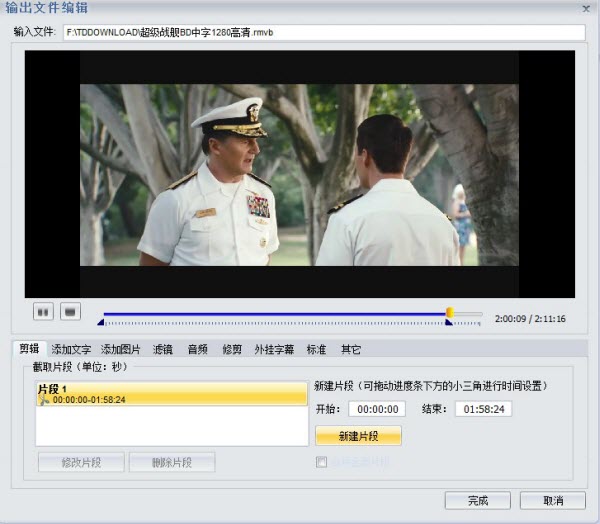Close the 输出文件编辑 dialog
This screenshot has height=524, width=600.
click(586, 8)
